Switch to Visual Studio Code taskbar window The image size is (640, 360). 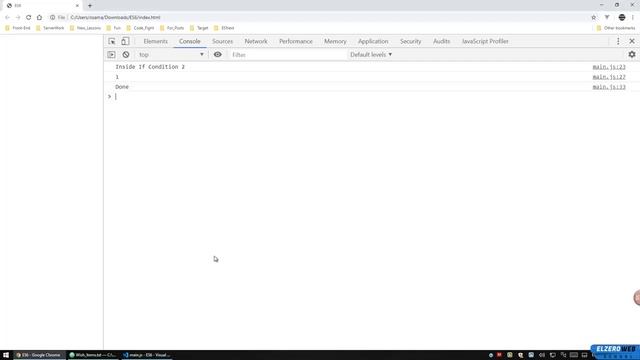pos(147,355)
